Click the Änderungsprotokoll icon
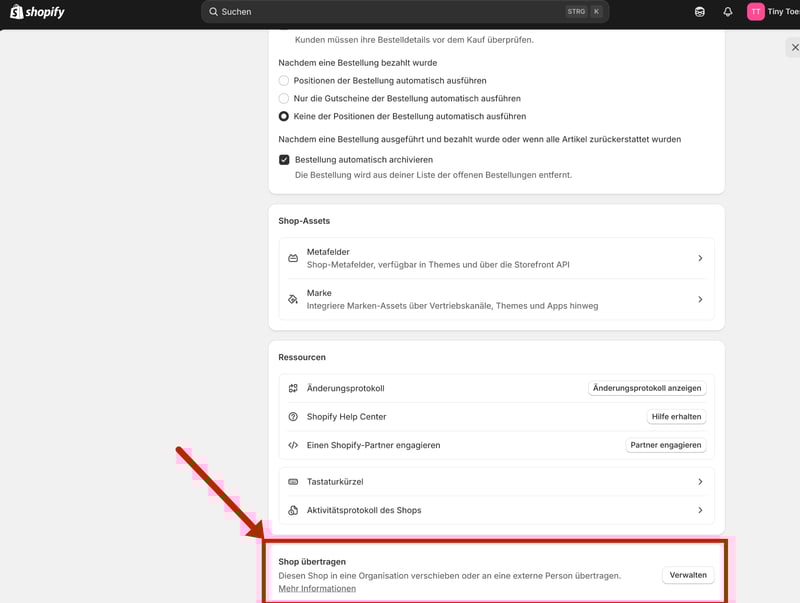 click(293, 388)
